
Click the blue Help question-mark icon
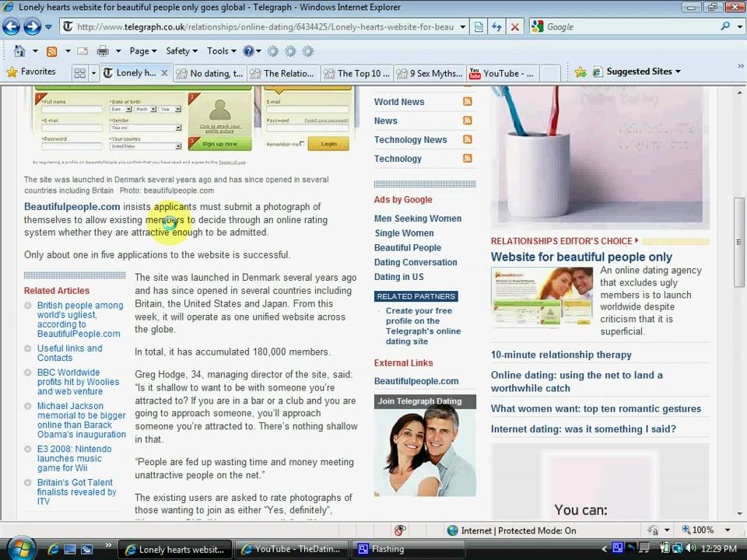pyautogui.click(x=248, y=51)
